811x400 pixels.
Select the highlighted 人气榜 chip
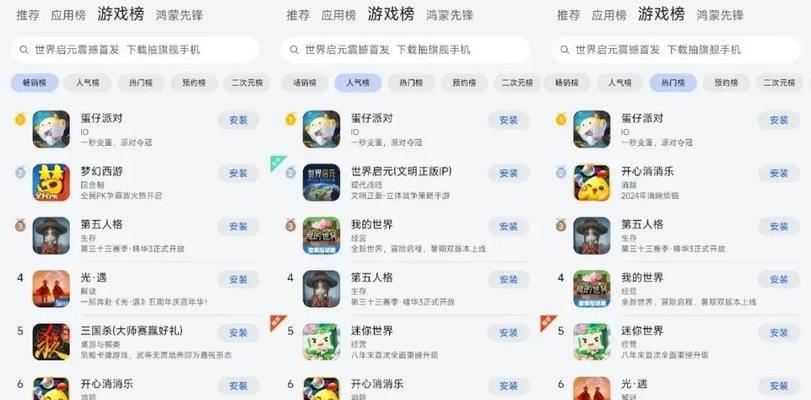[x=358, y=83]
